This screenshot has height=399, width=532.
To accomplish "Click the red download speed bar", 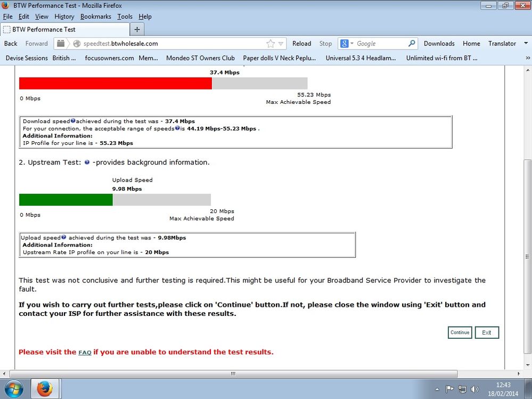I will (116, 83).
